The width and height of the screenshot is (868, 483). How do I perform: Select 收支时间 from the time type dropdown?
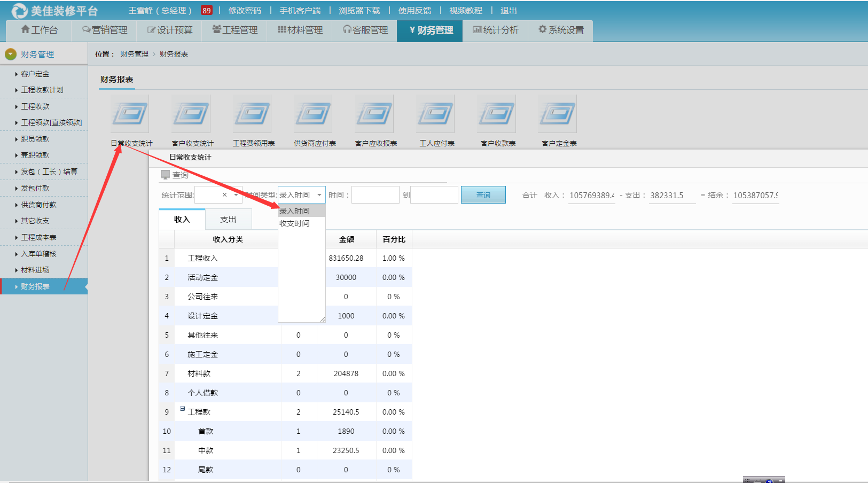294,223
